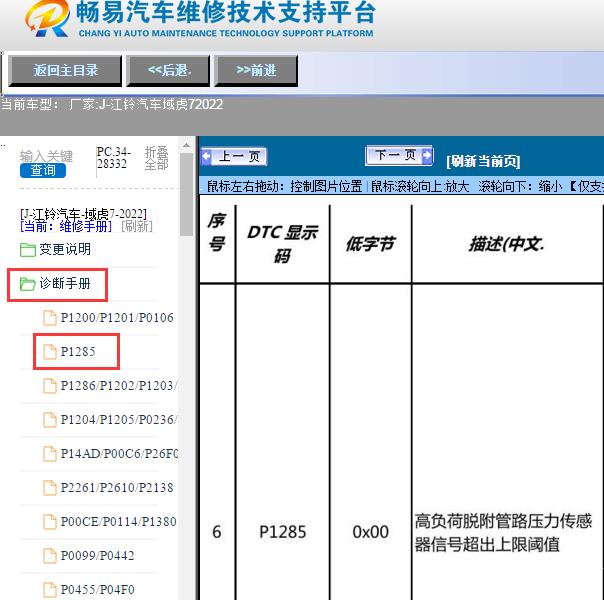Open the P00CE/P0114/P1380 entry

(x=119, y=521)
